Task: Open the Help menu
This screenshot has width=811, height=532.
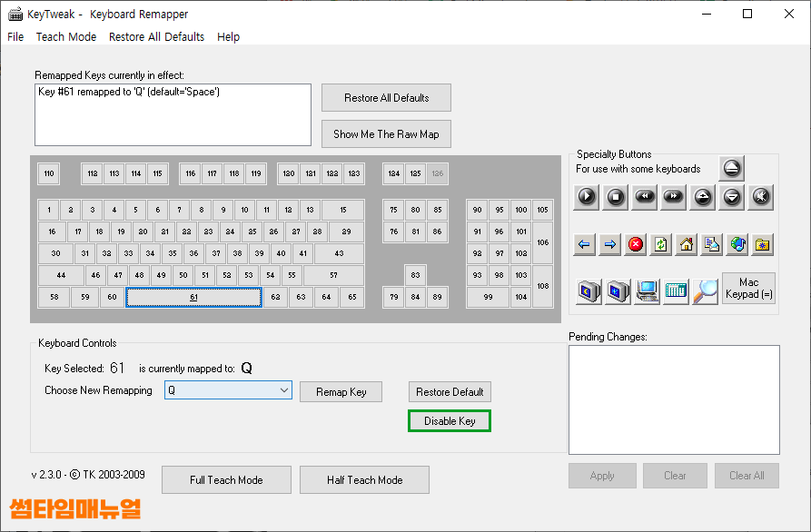Action: 228,36
